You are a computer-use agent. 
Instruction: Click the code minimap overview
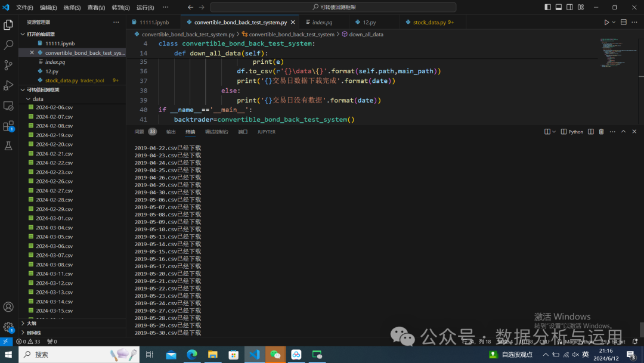[617, 52]
